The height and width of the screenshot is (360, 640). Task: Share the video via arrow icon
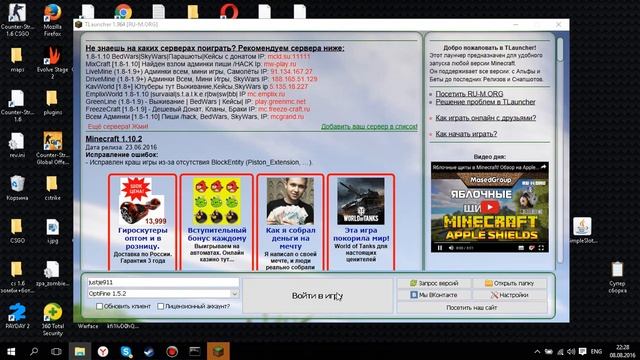coord(543,167)
